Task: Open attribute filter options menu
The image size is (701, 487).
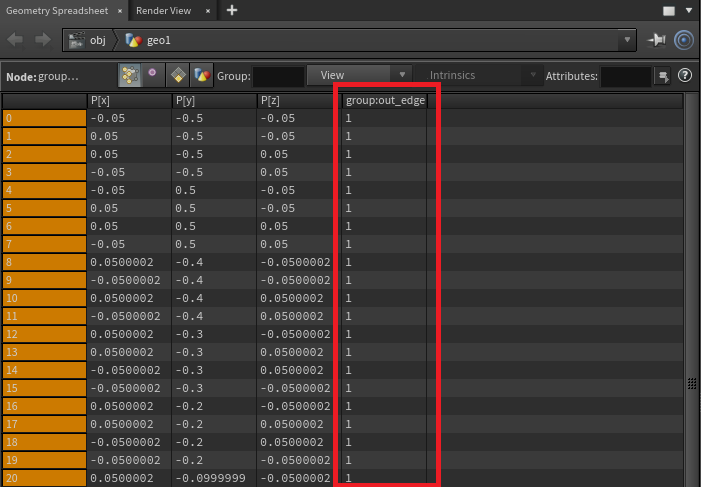Action: click(x=663, y=76)
